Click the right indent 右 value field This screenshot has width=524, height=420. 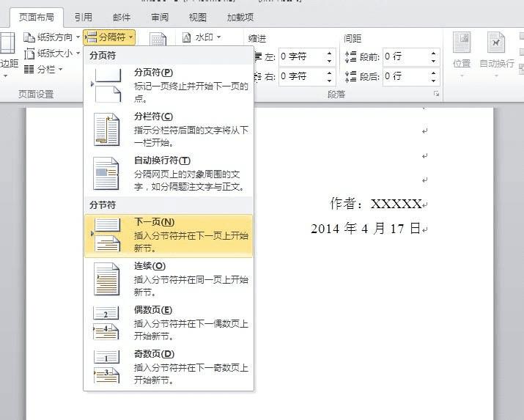[302, 76]
